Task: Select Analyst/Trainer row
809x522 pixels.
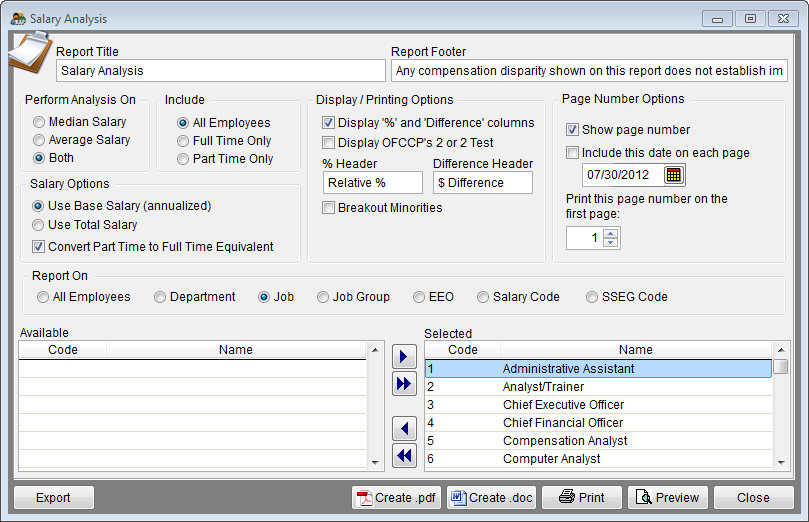Action: tap(598, 387)
